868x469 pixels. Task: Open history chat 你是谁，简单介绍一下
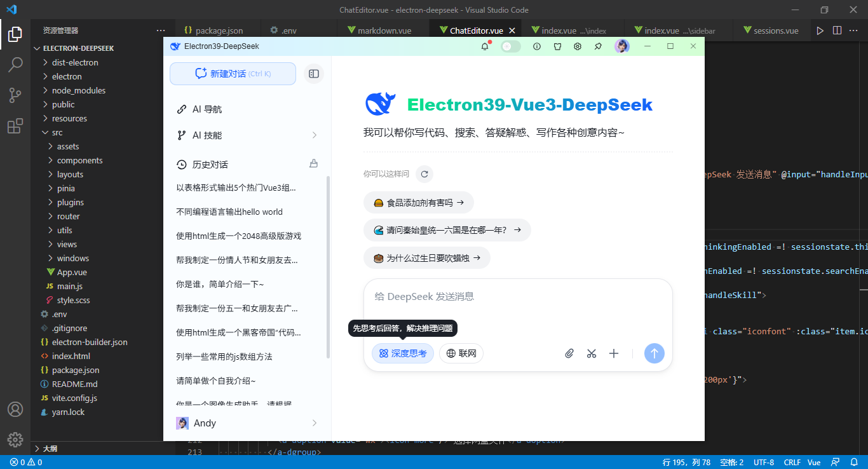(220, 284)
